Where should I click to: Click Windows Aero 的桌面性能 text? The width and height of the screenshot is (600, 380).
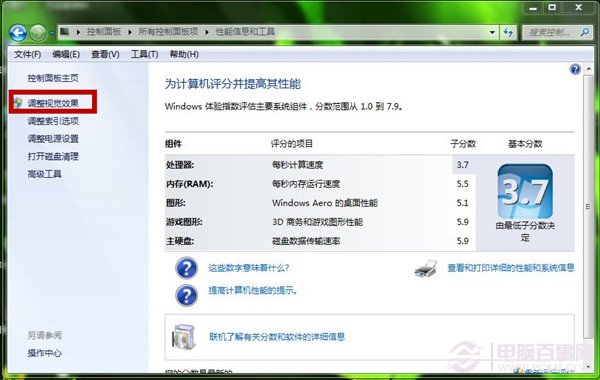pyautogui.click(x=324, y=203)
